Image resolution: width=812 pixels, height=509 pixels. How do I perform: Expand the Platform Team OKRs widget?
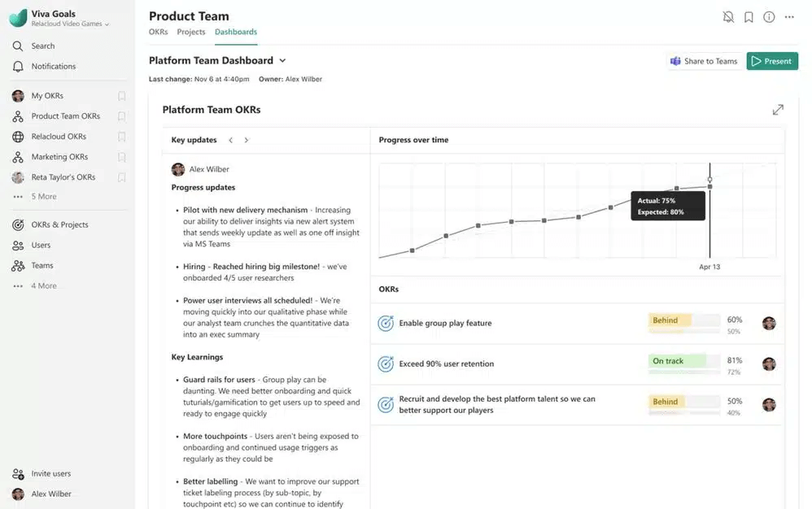(778, 110)
